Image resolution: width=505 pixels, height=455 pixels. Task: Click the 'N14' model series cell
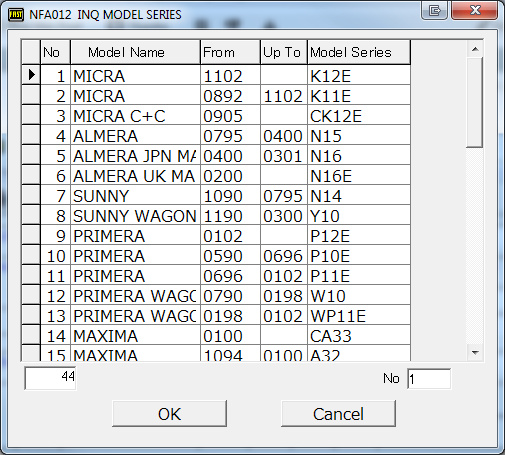click(x=359, y=195)
